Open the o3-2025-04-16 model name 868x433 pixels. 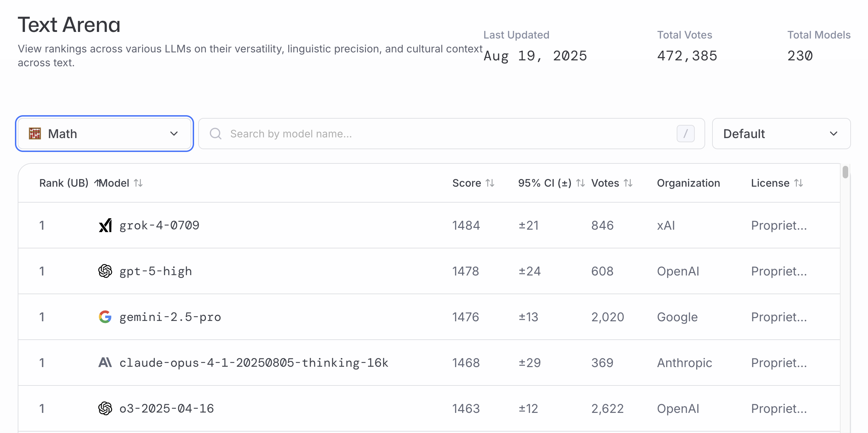coord(167,409)
